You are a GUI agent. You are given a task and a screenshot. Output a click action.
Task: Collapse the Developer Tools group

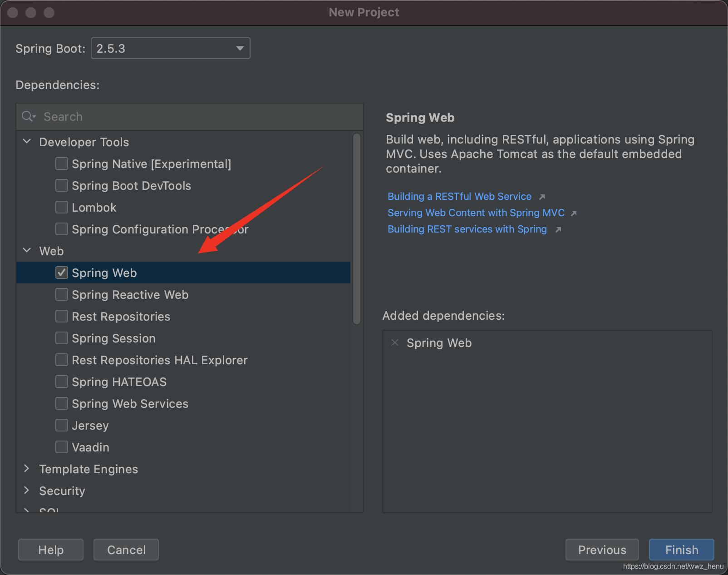pos(27,141)
